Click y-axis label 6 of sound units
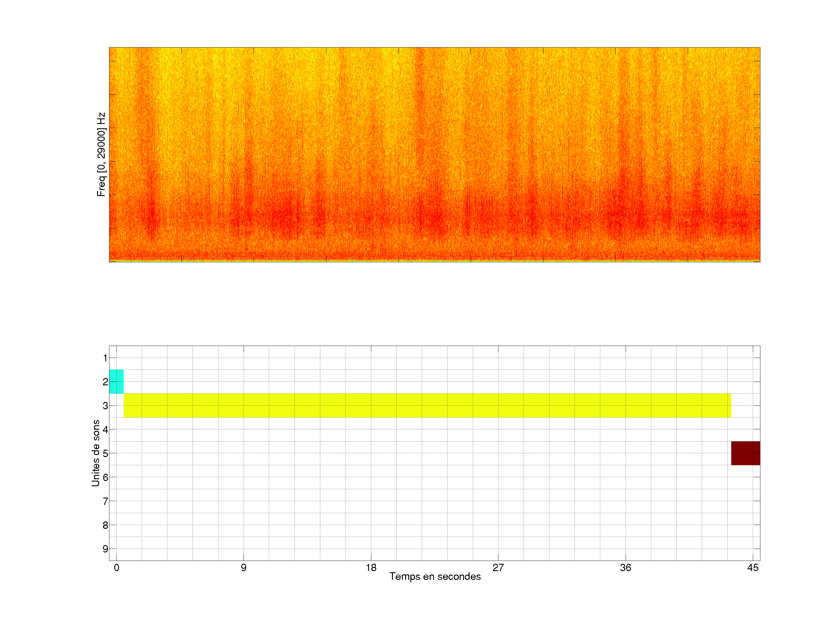This screenshot has width=840, height=630. click(105, 477)
